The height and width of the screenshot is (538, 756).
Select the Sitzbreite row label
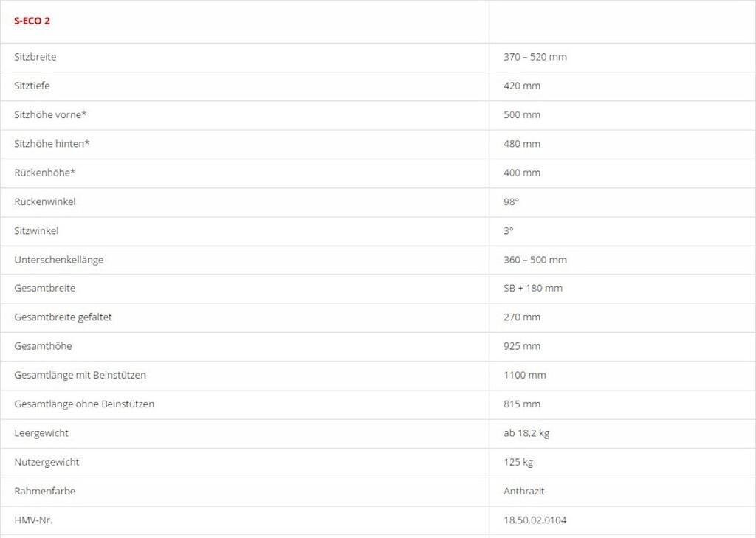(35, 57)
